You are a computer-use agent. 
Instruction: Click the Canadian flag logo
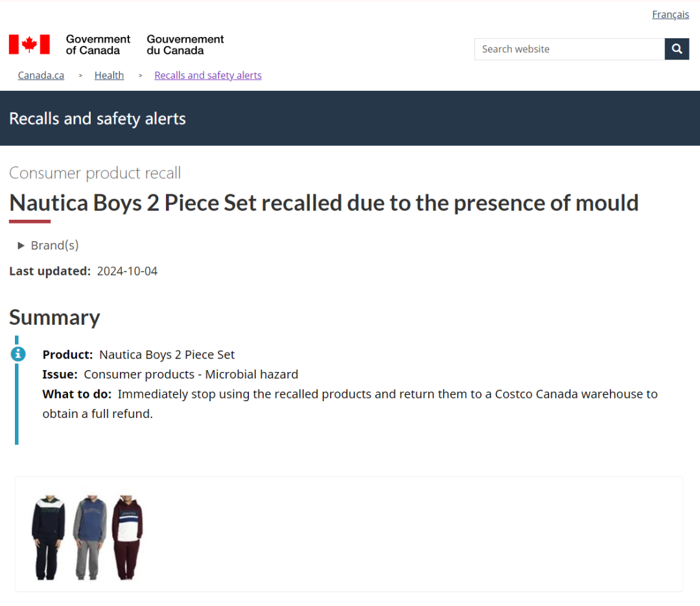coord(29,45)
